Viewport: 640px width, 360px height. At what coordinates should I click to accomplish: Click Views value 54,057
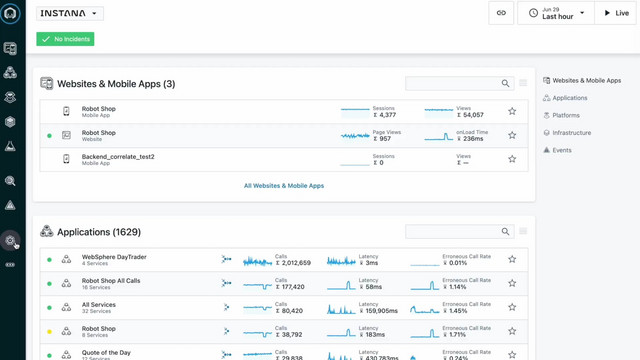473,115
